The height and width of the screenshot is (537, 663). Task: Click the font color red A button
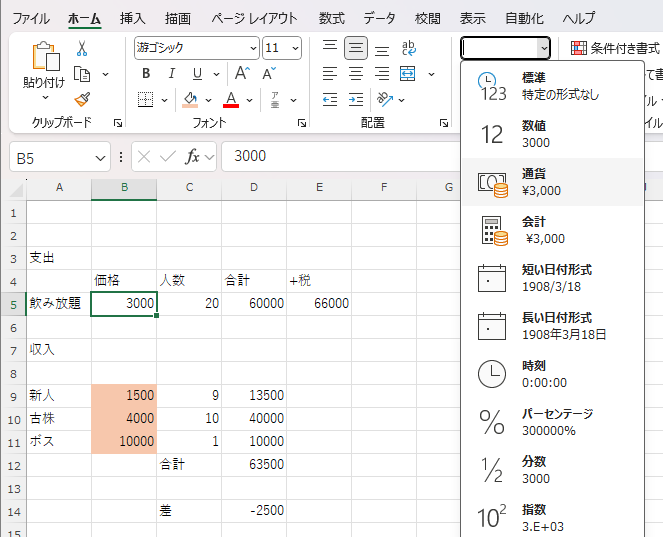tap(230, 99)
